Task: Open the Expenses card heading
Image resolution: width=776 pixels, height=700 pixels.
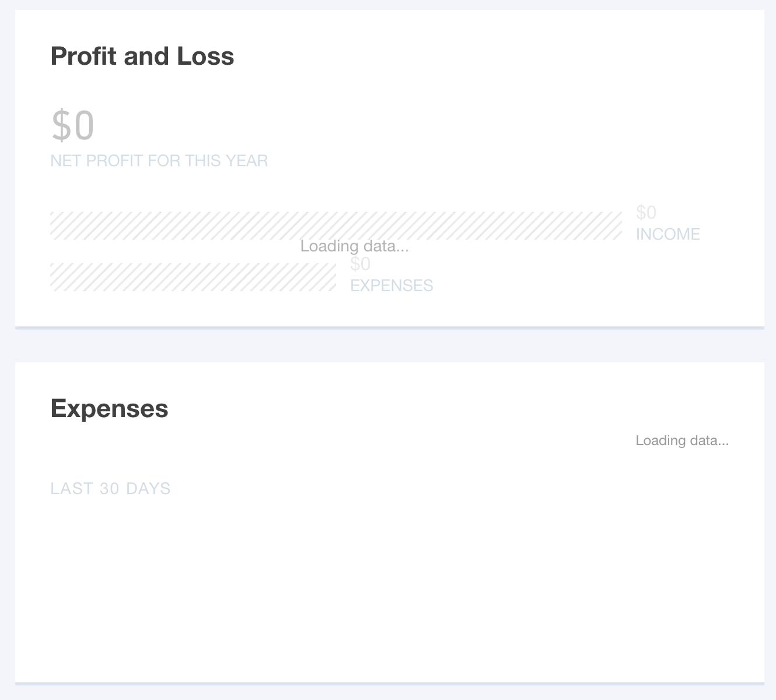Action: [110, 408]
